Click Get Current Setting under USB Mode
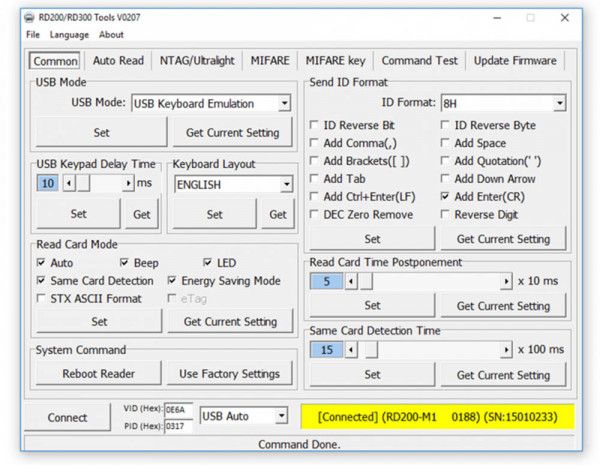Image resolution: width=600 pixels, height=465 pixels. click(233, 132)
